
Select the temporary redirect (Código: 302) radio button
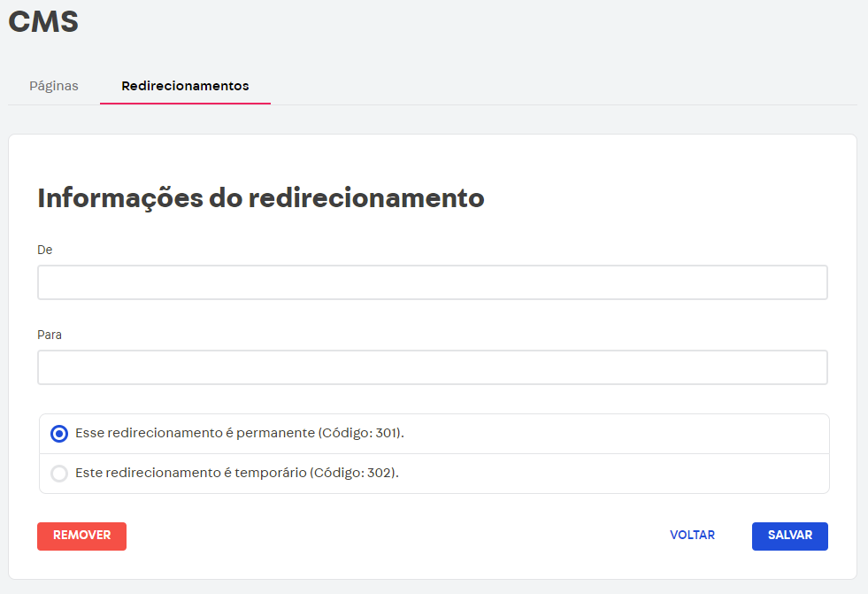(x=59, y=473)
